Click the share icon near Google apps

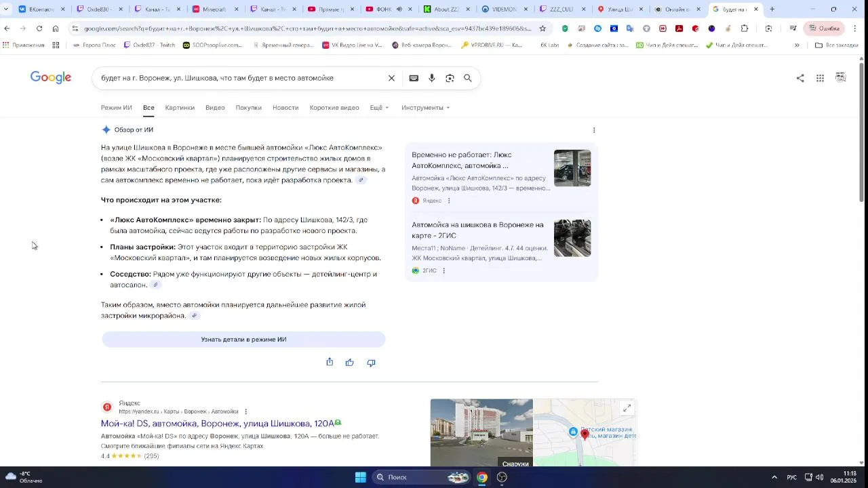[x=800, y=78]
